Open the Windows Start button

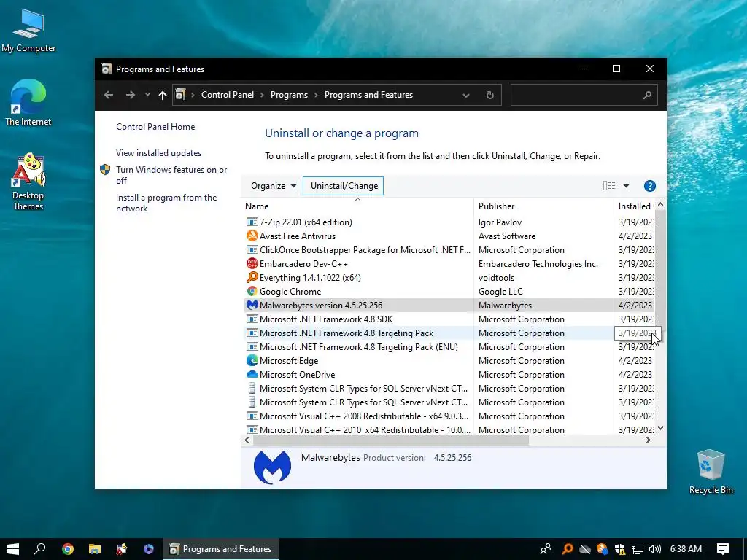tap(13, 549)
